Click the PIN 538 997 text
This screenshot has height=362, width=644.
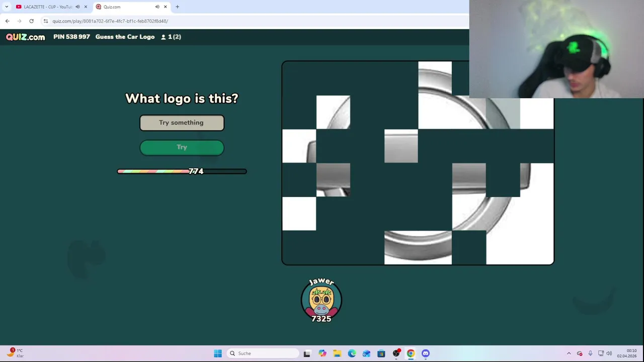tap(71, 37)
